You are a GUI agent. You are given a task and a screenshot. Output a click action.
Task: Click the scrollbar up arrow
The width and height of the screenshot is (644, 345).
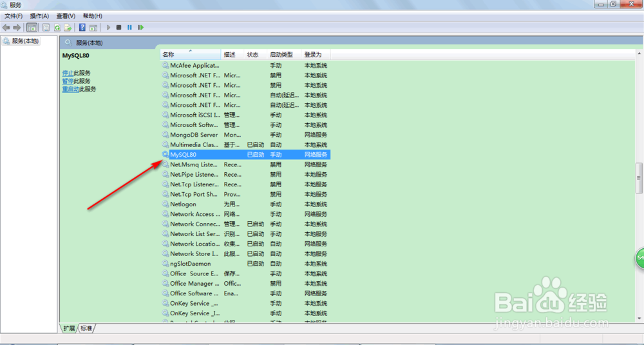pos(639,54)
